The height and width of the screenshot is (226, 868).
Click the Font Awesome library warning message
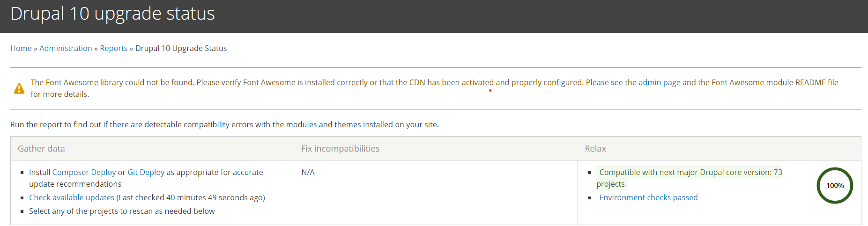coord(434,88)
